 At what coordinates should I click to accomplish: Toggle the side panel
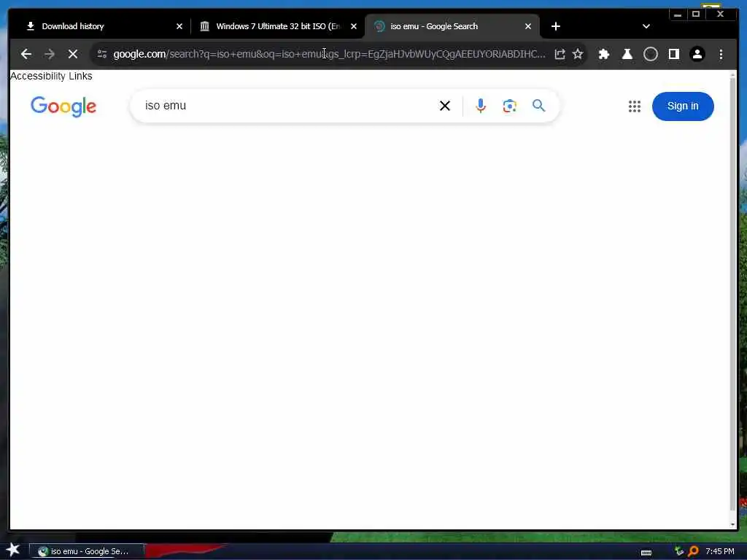673,54
